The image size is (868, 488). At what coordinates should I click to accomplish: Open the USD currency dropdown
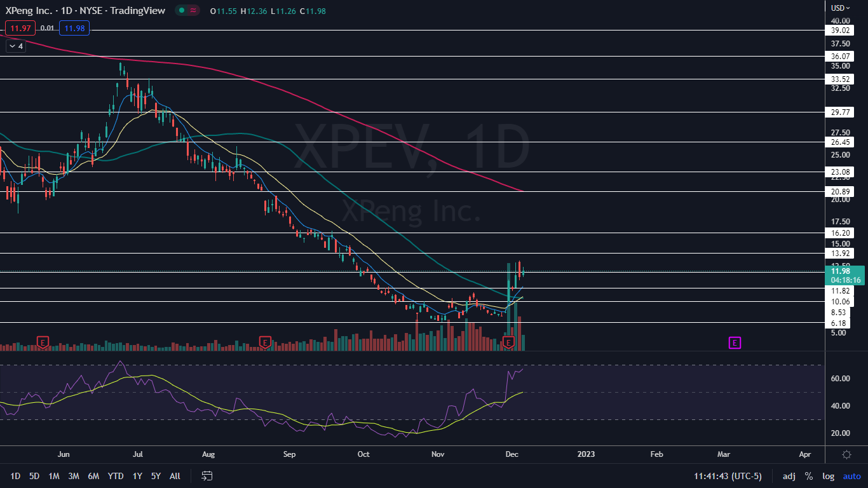pos(841,8)
